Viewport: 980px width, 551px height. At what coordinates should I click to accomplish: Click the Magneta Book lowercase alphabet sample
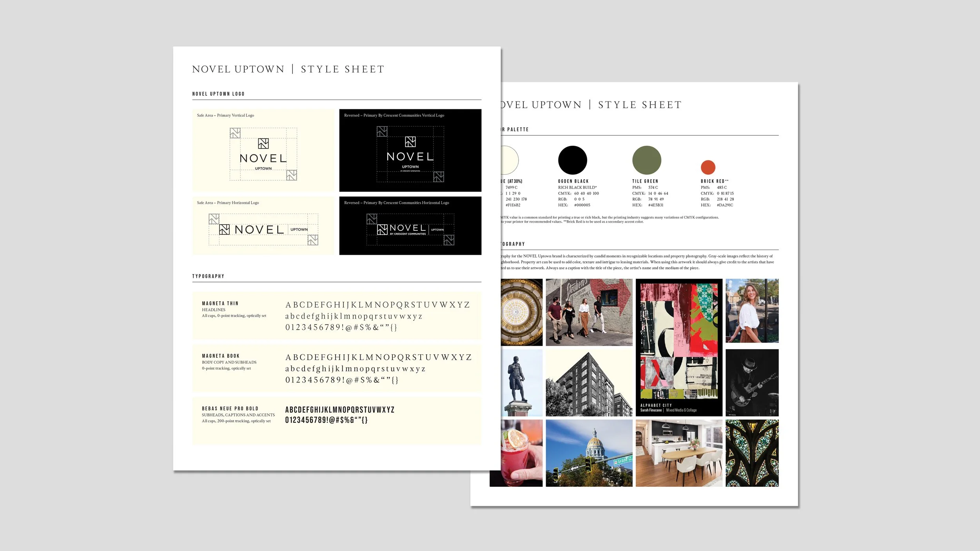point(355,369)
